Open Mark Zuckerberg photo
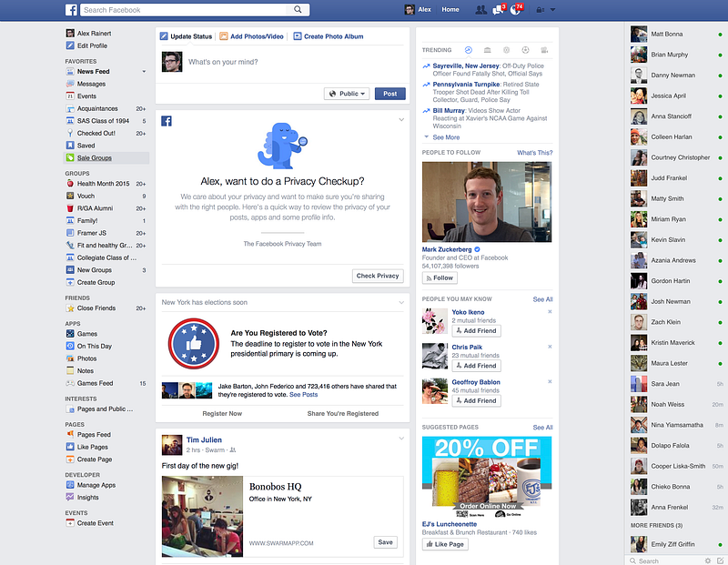 [487, 202]
